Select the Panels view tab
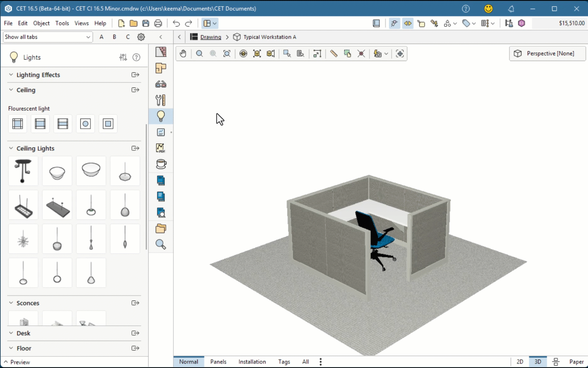This screenshot has width=588, height=368. click(x=218, y=362)
